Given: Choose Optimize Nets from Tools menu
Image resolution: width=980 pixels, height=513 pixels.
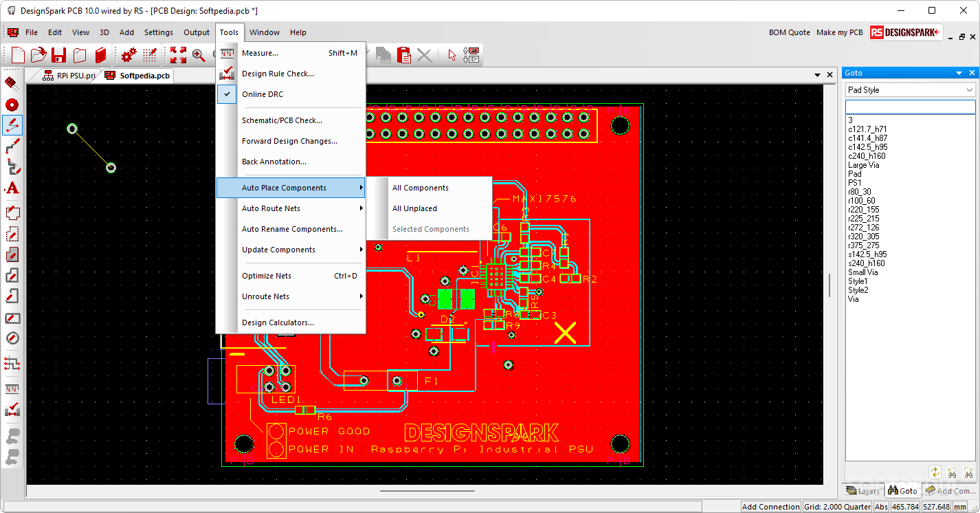Looking at the screenshot, I should click(x=291, y=276).
